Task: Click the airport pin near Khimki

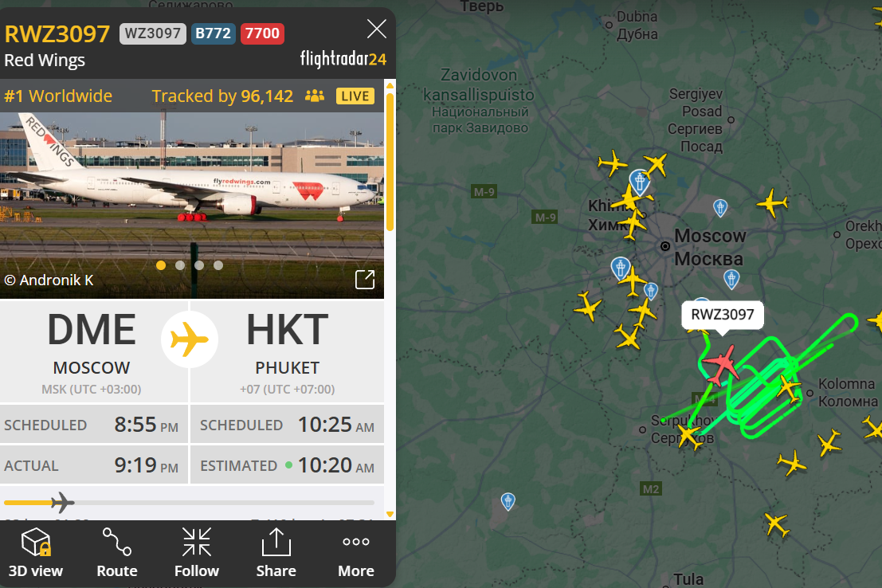Action: (x=639, y=182)
